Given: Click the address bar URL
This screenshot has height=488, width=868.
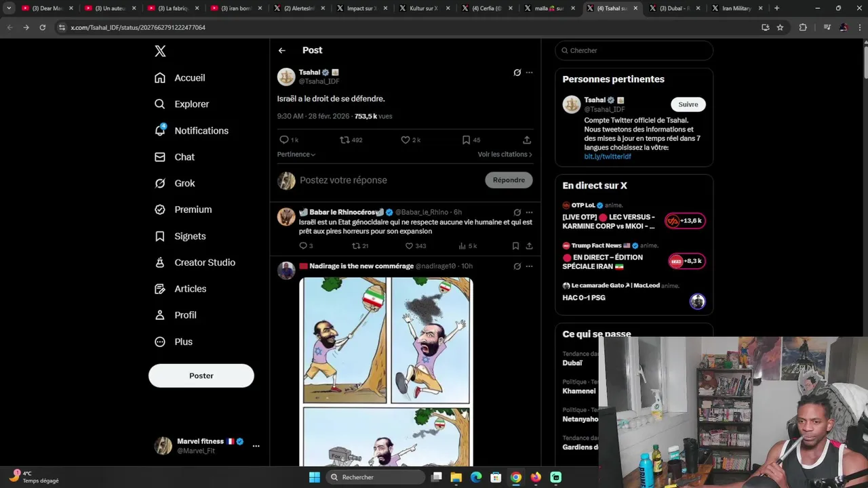Looking at the screenshot, I should click(138, 28).
